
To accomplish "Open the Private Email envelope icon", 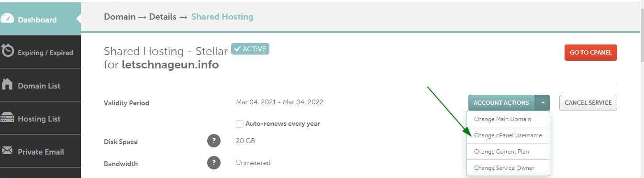I will coord(7,151).
